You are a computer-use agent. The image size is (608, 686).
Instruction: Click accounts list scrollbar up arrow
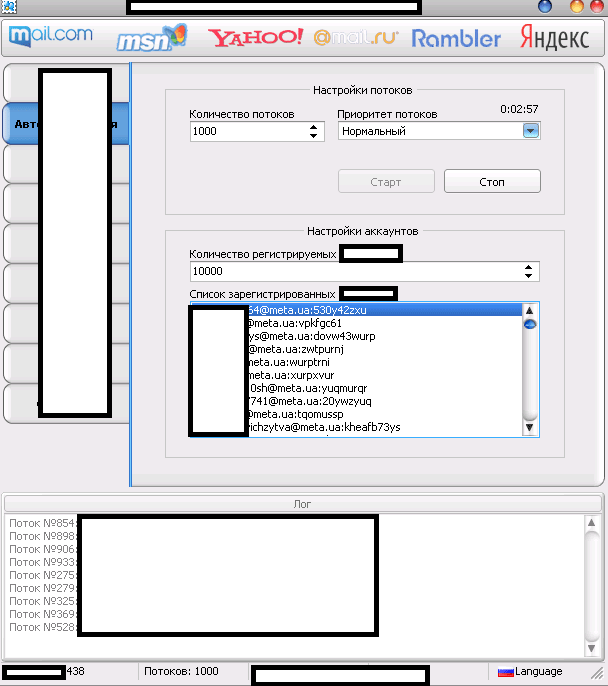[x=530, y=311]
